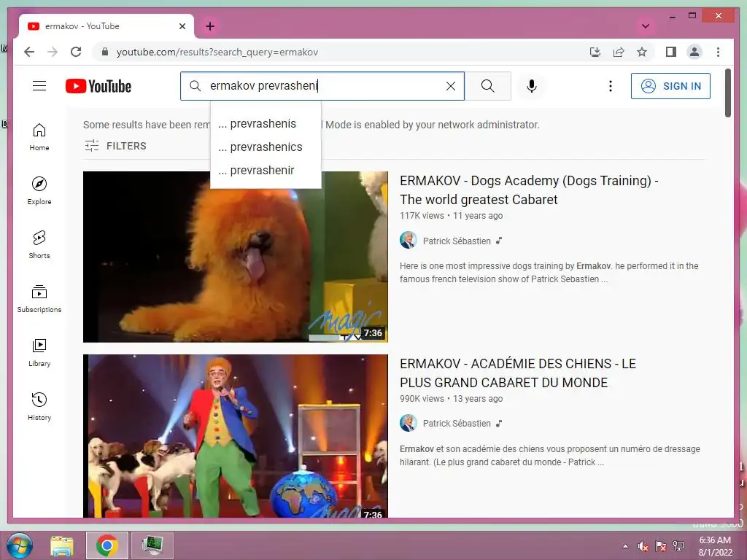Image resolution: width=747 pixels, height=560 pixels.
Task: Click the address bar URL
Action: (217, 52)
